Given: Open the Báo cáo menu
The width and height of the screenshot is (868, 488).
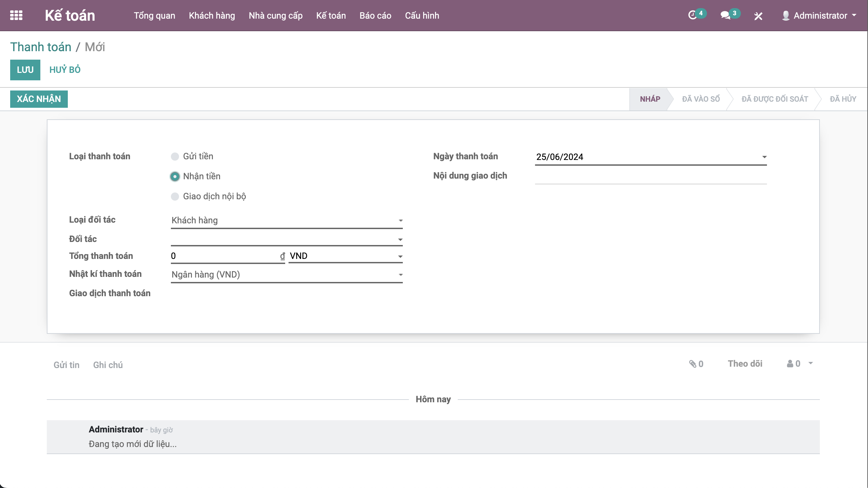Looking at the screenshot, I should (x=375, y=16).
